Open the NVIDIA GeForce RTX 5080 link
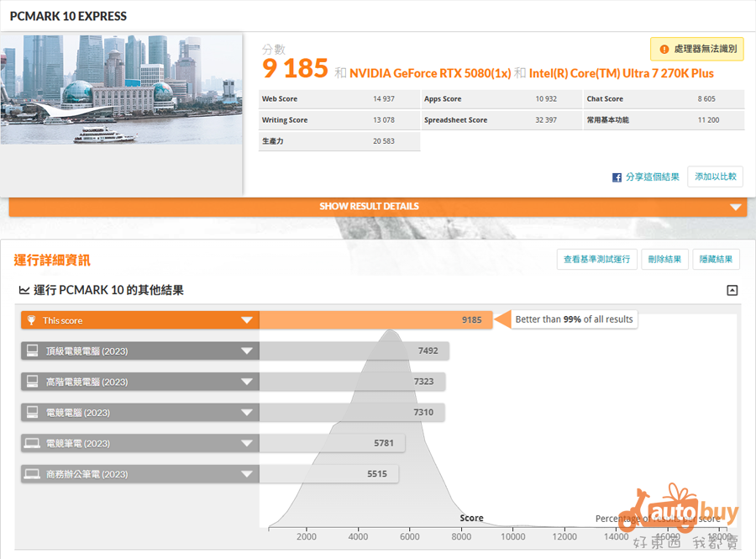756x559 pixels. [x=430, y=73]
